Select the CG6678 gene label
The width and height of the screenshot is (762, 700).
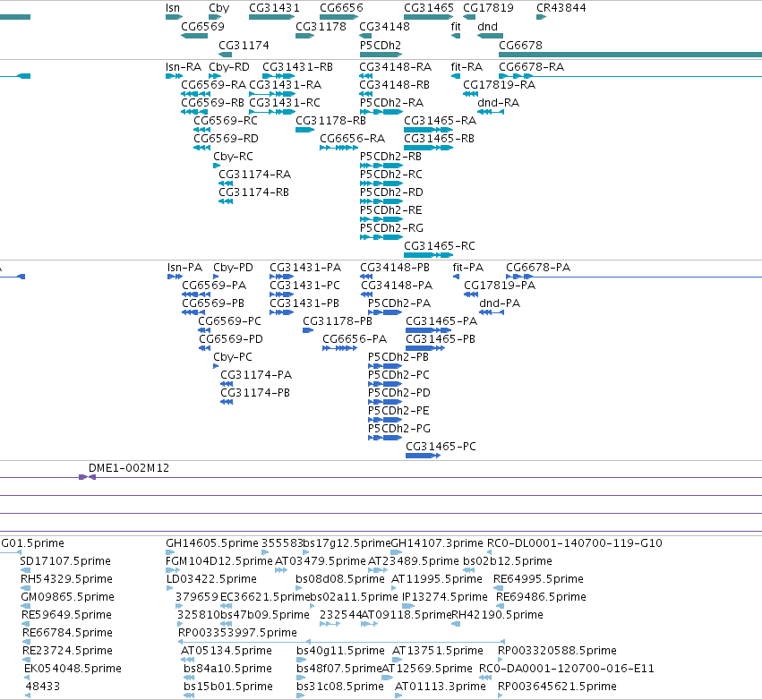(x=520, y=45)
